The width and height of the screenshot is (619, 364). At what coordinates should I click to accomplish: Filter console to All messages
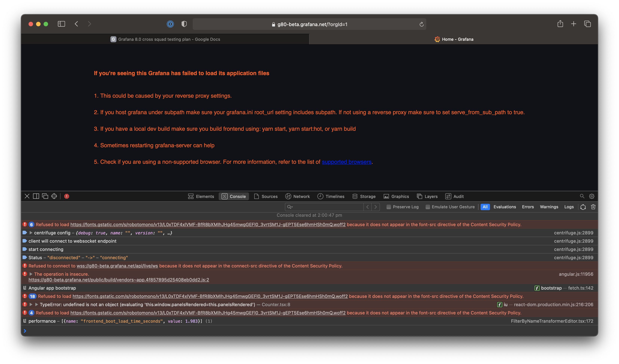(485, 207)
